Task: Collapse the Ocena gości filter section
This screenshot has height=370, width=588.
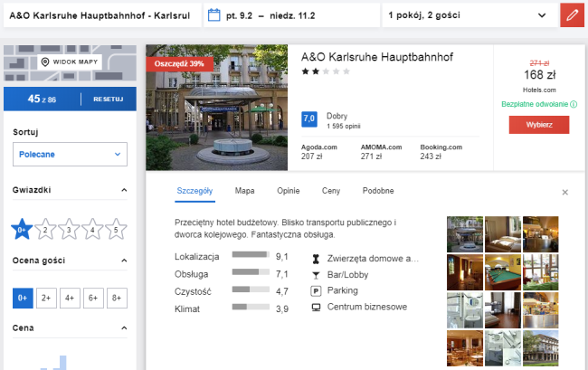Action: pos(124,261)
